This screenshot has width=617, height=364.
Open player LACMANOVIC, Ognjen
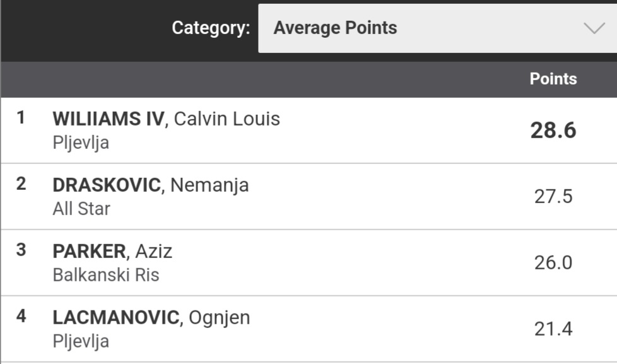pyautogui.click(x=151, y=317)
